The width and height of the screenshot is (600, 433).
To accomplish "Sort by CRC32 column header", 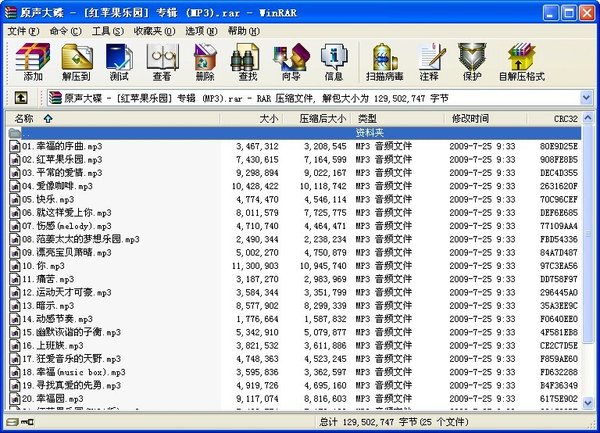I will pyautogui.click(x=554, y=119).
